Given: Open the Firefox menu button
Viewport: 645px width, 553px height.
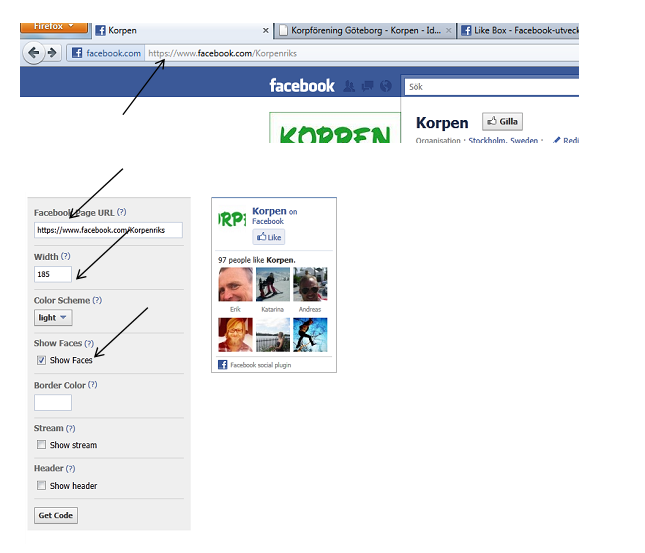Looking at the screenshot, I should tap(54, 27).
